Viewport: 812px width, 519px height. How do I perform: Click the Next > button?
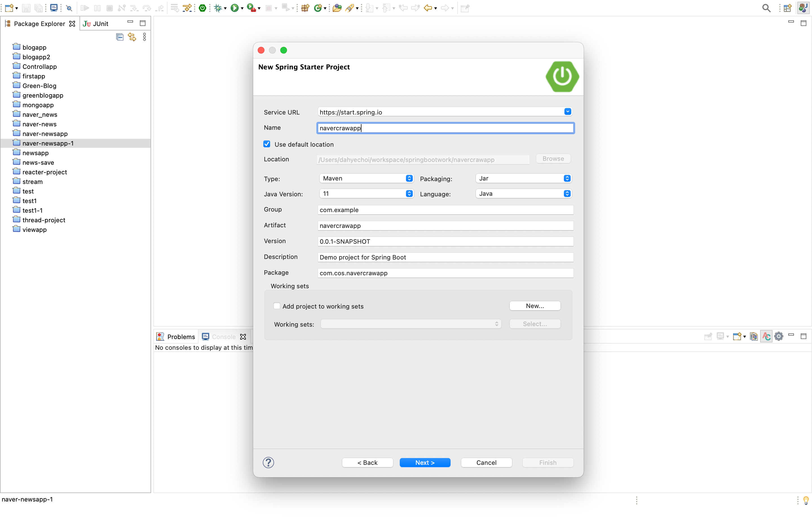(x=425, y=462)
